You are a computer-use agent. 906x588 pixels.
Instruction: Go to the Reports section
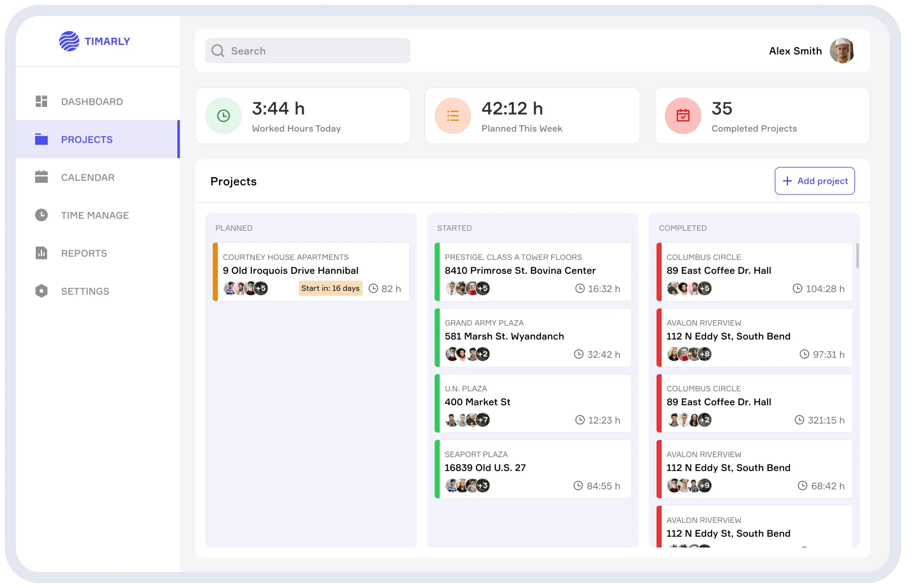(84, 253)
